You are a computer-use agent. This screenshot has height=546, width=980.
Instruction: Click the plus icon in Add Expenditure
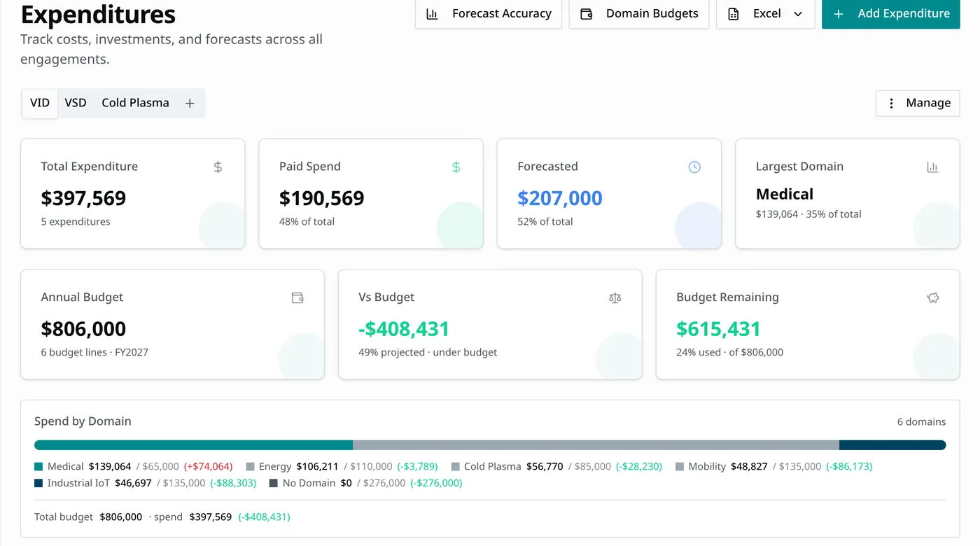click(839, 14)
